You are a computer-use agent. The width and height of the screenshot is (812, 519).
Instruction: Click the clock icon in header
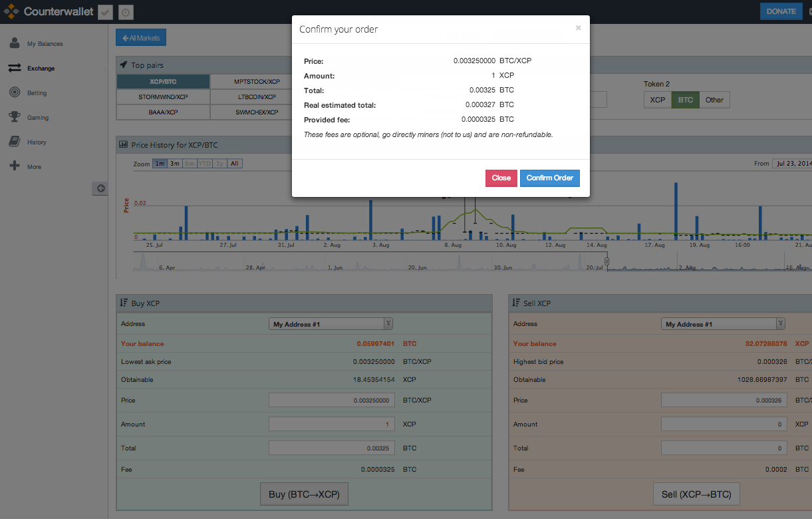[x=126, y=12]
